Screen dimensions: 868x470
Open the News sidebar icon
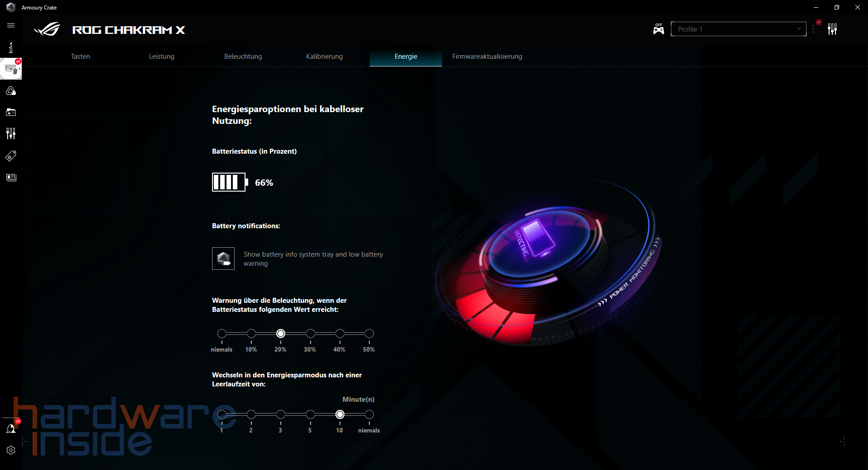(x=11, y=177)
